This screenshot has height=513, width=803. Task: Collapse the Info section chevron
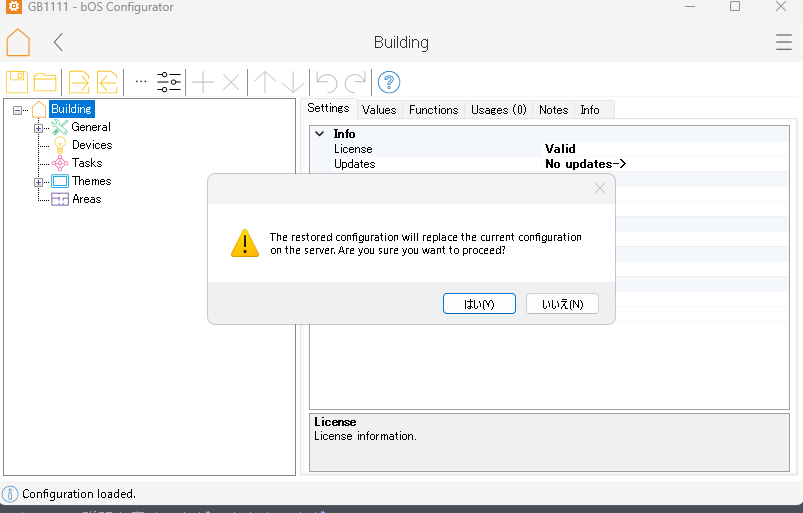(320, 134)
